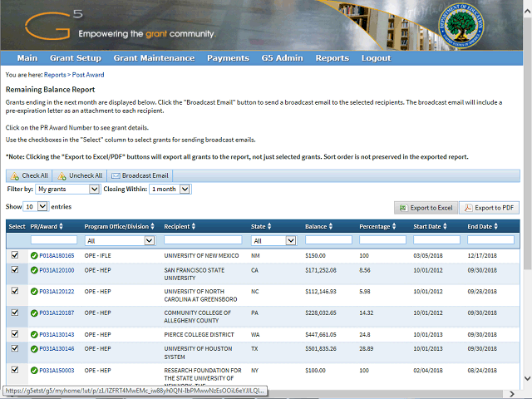Screen dimensions: 532x399
Task: Click the Uncheck All toolbar icon
Action: point(62,176)
